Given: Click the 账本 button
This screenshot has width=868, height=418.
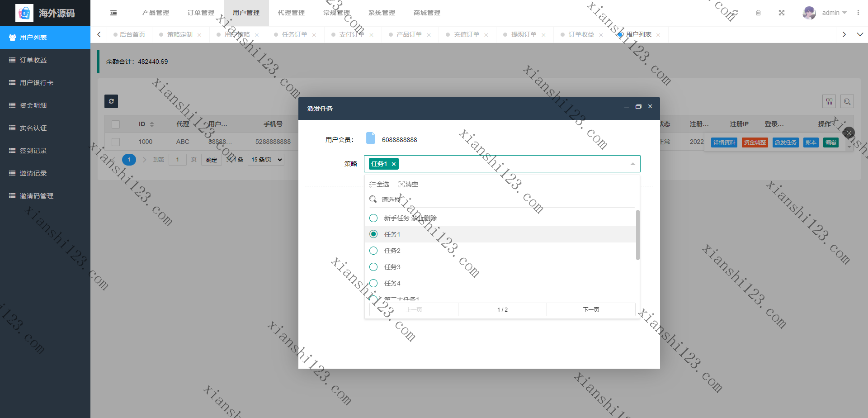Looking at the screenshot, I should 811,142.
